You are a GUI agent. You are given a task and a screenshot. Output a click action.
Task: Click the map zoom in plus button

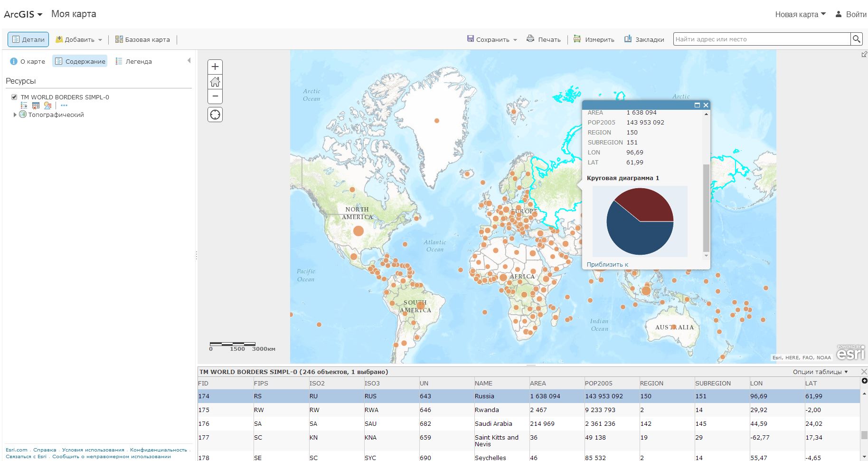click(x=215, y=67)
